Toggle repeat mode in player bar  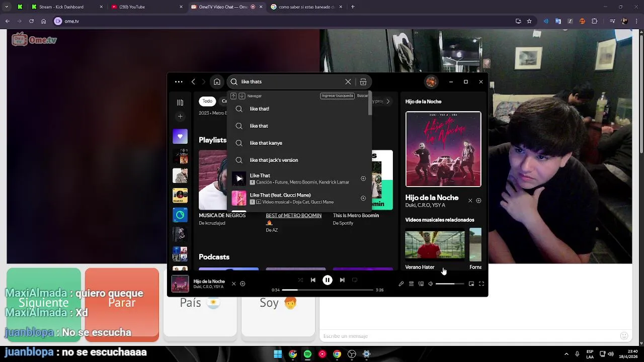(355, 280)
